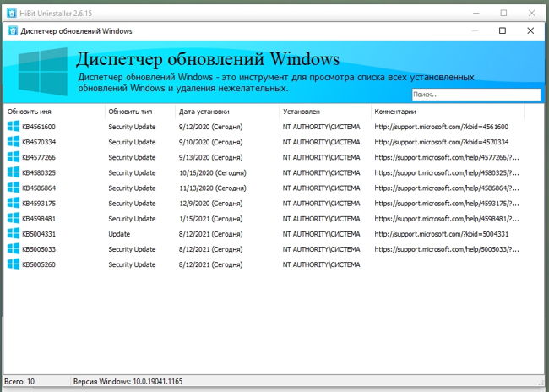
Task: Click the Windows icon beside KB4570334
Action: pyautogui.click(x=14, y=142)
